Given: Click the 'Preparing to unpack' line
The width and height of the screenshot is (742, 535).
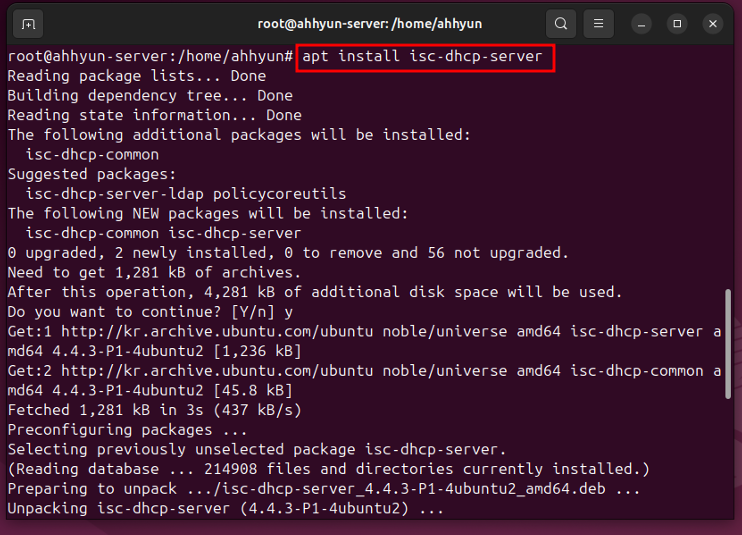Looking at the screenshot, I should click(x=324, y=488).
